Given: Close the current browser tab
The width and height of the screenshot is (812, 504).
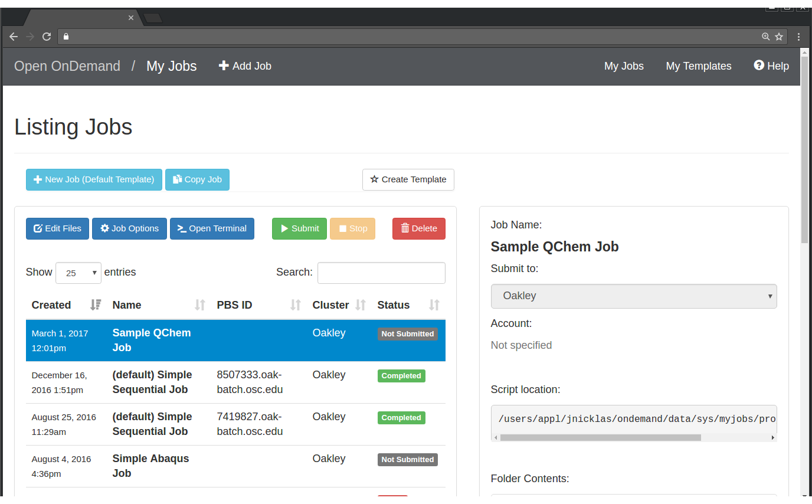Looking at the screenshot, I should tap(131, 18).
